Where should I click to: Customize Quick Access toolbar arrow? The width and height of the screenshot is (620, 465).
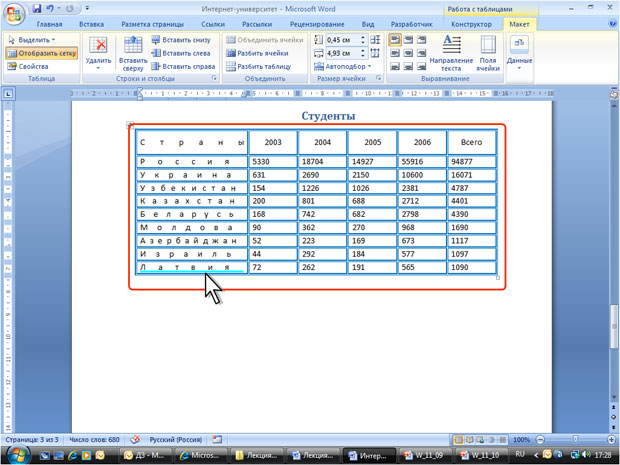click(87, 8)
